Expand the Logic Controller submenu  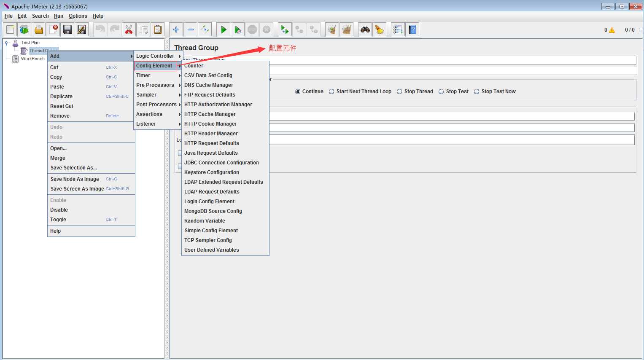point(158,56)
